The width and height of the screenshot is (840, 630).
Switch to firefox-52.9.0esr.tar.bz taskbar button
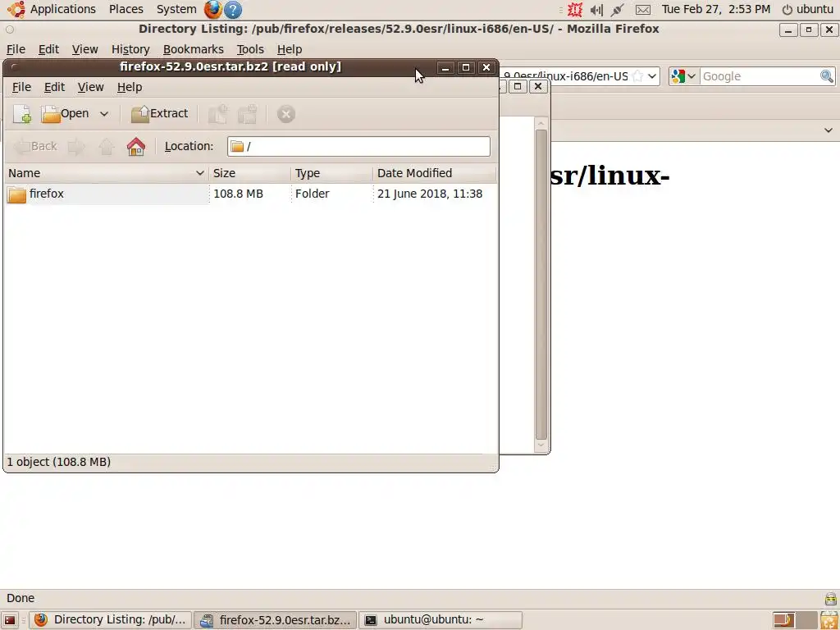coord(275,620)
